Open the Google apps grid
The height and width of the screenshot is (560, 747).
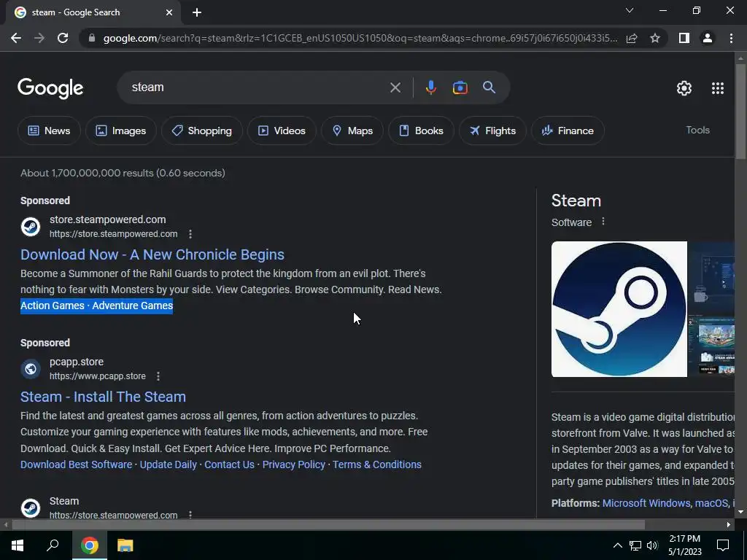tap(718, 88)
